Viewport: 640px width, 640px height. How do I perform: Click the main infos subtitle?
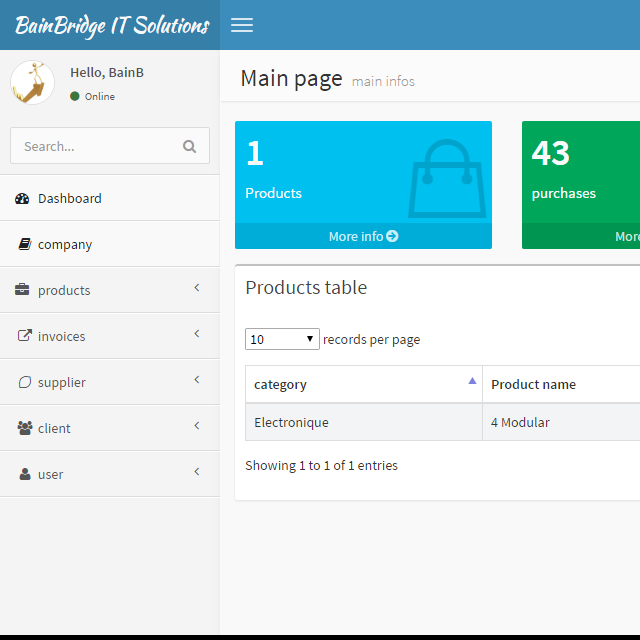coord(383,81)
